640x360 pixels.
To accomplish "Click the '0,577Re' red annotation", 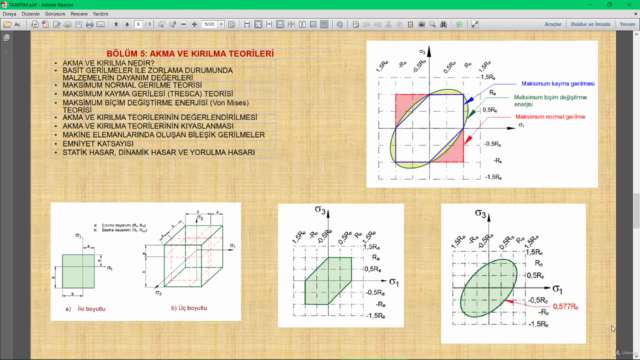I will coord(566,307).
